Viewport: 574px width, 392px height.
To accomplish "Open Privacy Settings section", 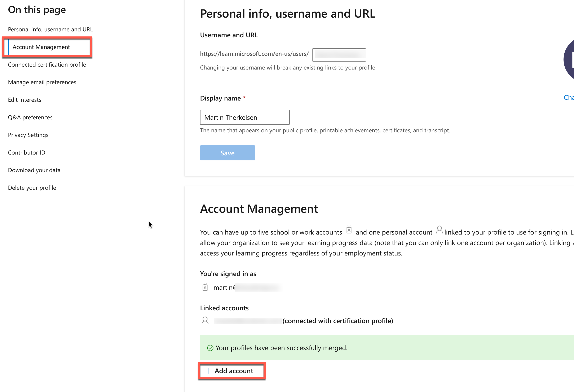I will (x=28, y=135).
